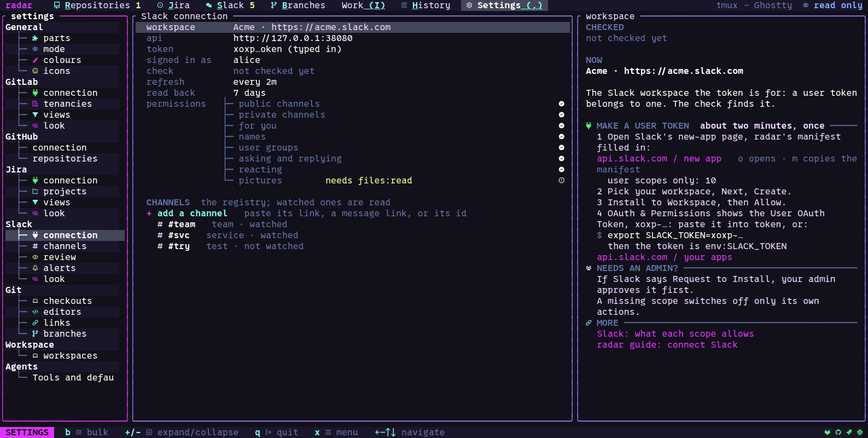Viewport: 868px width, 438px height.
Task: Click the pink brush icon beside colours
Action: click(35, 60)
